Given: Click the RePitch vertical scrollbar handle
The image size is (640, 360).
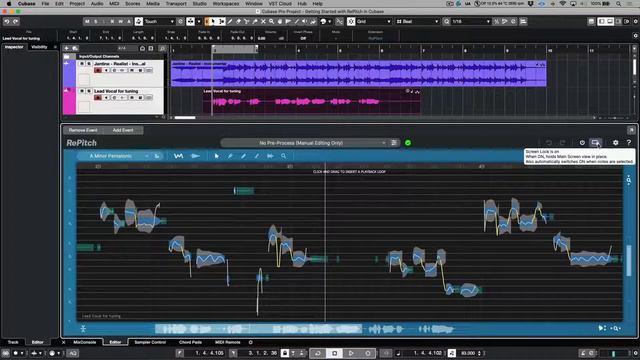Looking at the screenshot, I should pyautogui.click(x=629, y=260).
